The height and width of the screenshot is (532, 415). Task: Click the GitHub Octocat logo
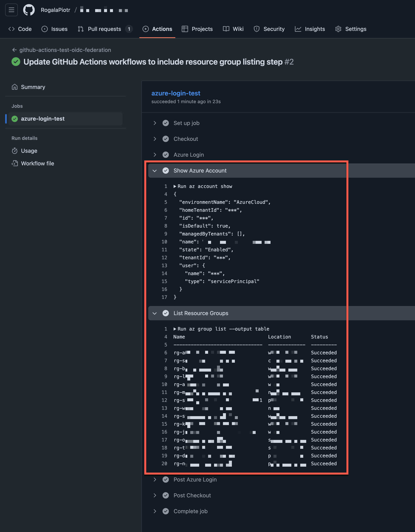pos(29,10)
